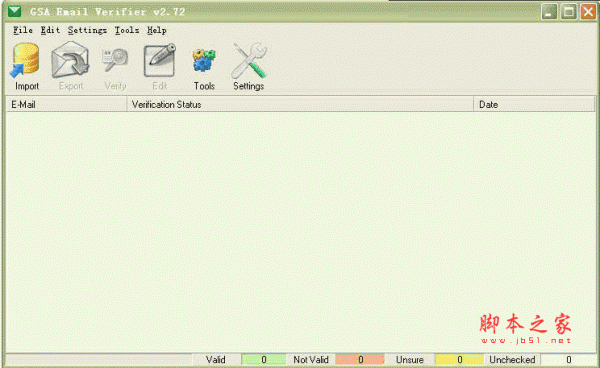Click the Valid status bar label
Screen dimensions: 600x368
(216, 360)
